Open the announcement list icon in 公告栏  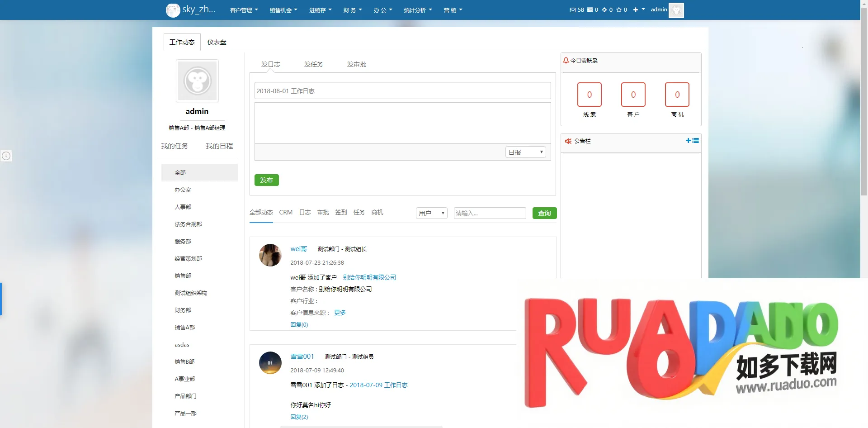696,141
